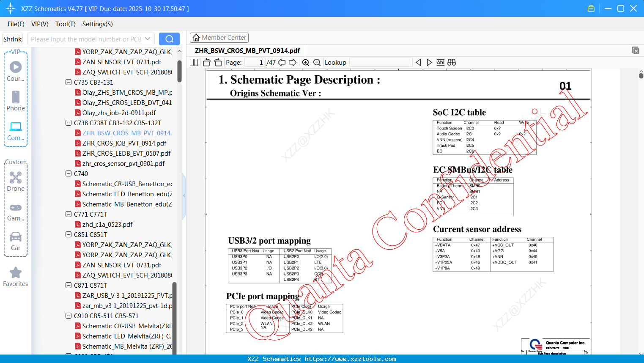Image resolution: width=644 pixels, height=363 pixels.
Task: Open the Courses category in sidebar
Action: (16, 71)
